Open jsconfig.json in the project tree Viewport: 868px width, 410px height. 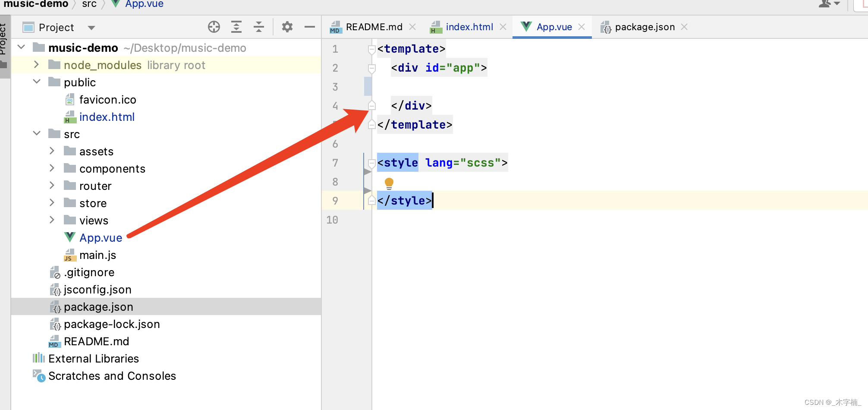(97, 290)
